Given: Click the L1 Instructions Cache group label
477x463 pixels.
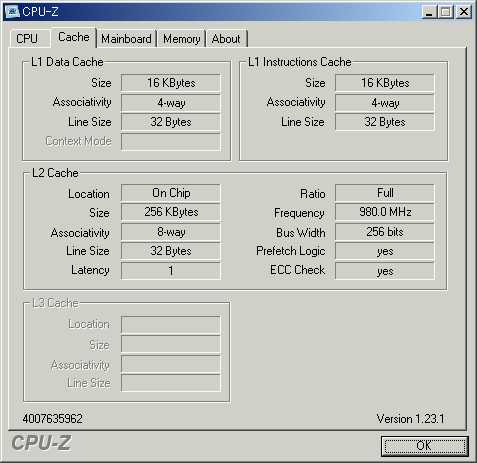Looking at the screenshot, I should [300, 62].
